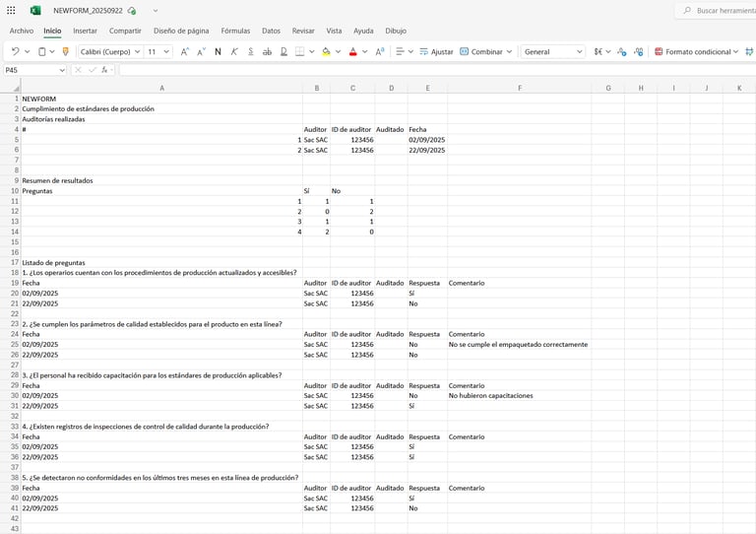The width and height of the screenshot is (756, 534).
Task: Open the file name chevron dropdown
Action: [156, 11]
